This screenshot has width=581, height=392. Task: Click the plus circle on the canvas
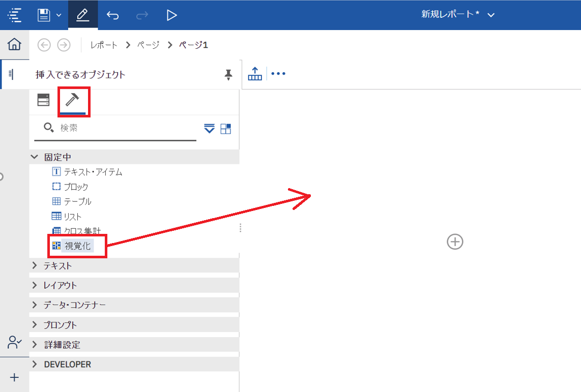pos(455,242)
